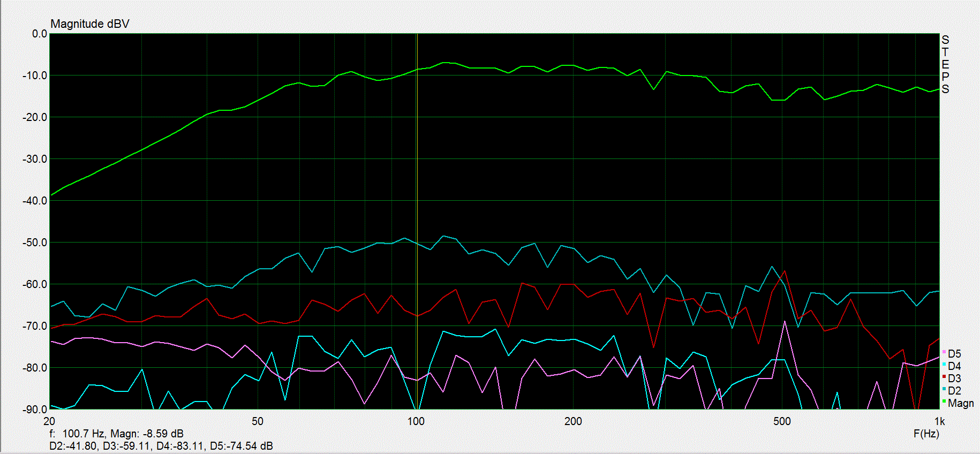Click the D2 legend label
Image resolution: width=980 pixels, height=454 pixels.
[x=954, y=391]
